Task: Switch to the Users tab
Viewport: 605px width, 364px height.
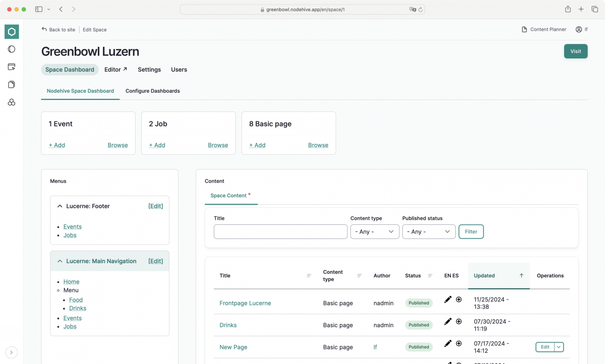Action: (179, 70)
